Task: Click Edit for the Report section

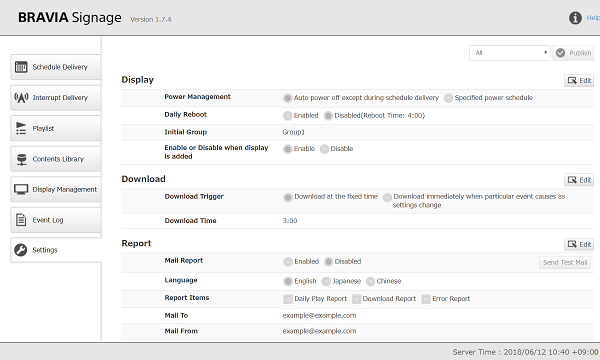Action: 579,244
